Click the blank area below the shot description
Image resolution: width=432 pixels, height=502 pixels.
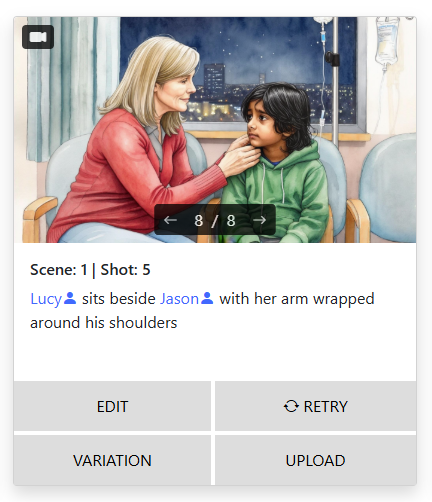[215, 357]
